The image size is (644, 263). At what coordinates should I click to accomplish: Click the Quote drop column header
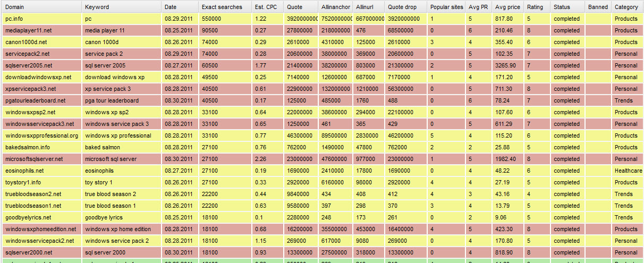click(x=406, y=7)
